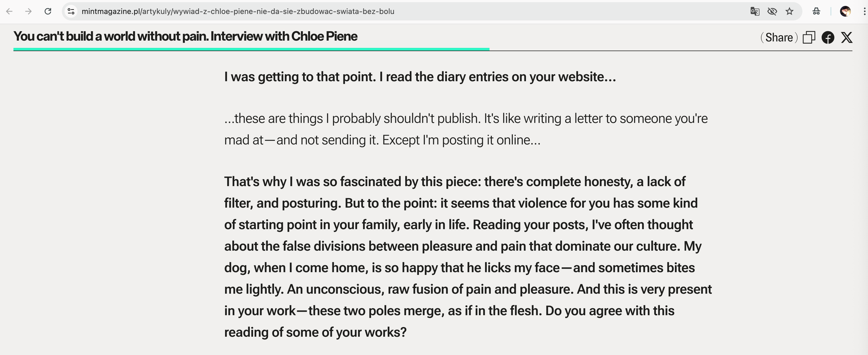Viewport: 868px width, 355px height.
Task: Click the question about diary entries
Action: (420, 77)
